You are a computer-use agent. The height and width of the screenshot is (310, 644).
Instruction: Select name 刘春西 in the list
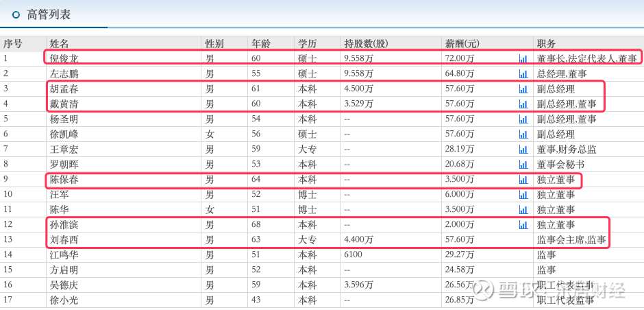64,239
